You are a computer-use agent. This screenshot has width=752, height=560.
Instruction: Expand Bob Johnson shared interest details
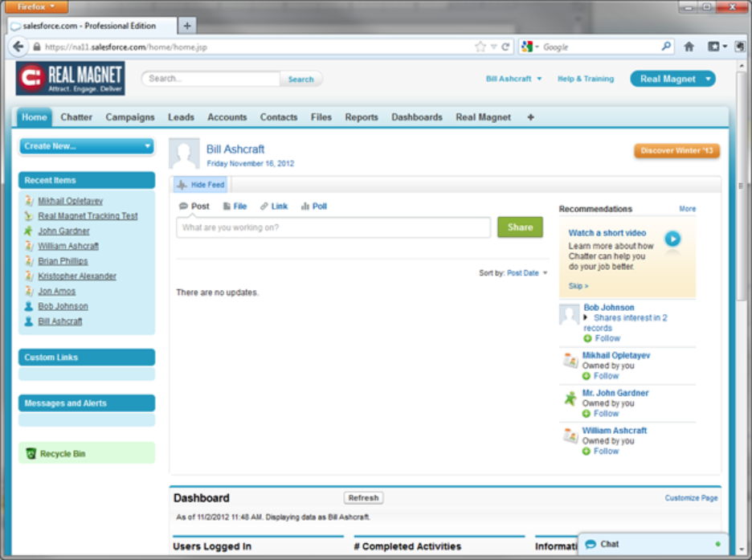(586, 317)
